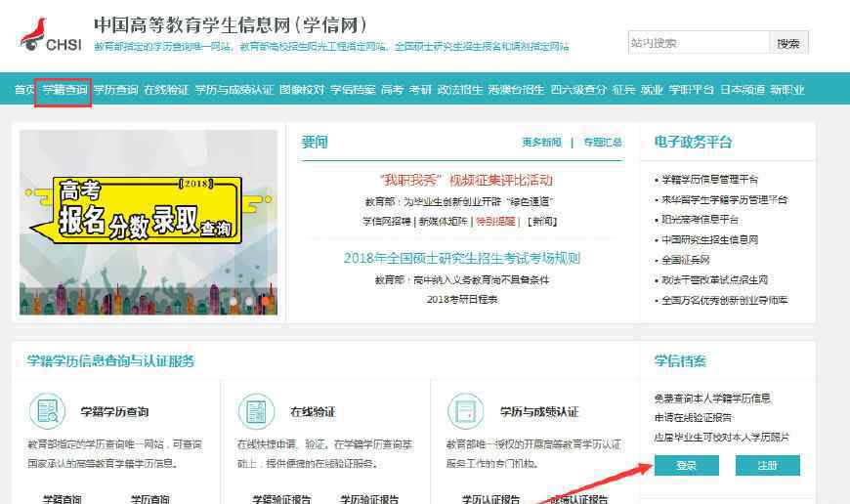Open 首页 in the navigation bar

click(x=23, y=90)
